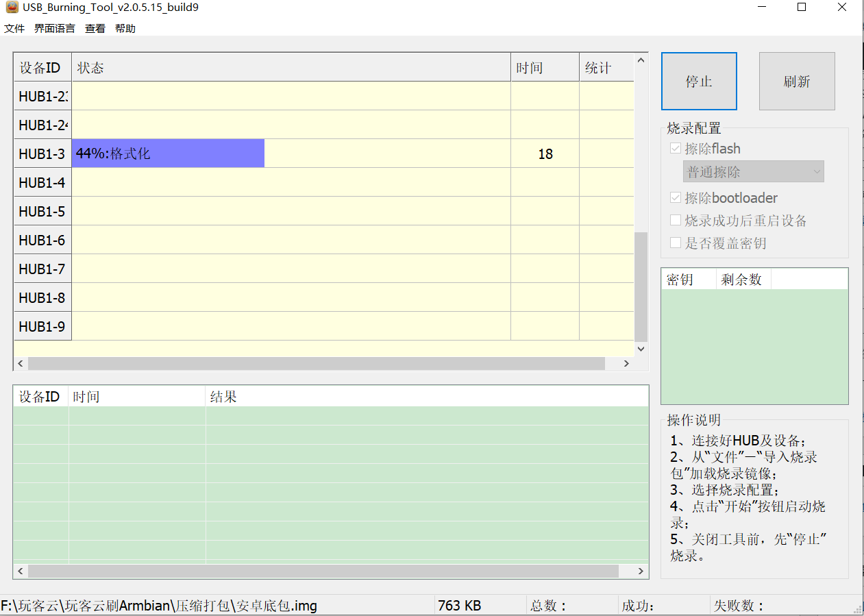Image resolution: width=864 pixels, height=616 pixels.
Task: Select the HUB1-6 device row
Action: tap(324, 240)
